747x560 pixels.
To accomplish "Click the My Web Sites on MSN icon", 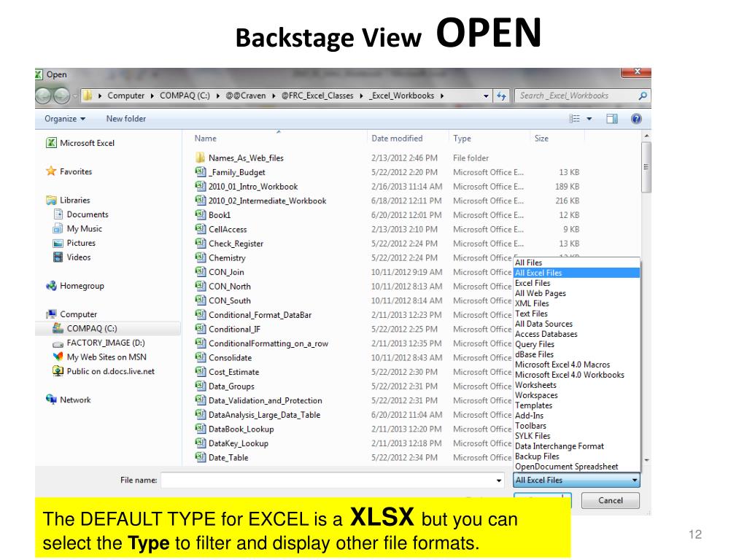I will (58, 357).
